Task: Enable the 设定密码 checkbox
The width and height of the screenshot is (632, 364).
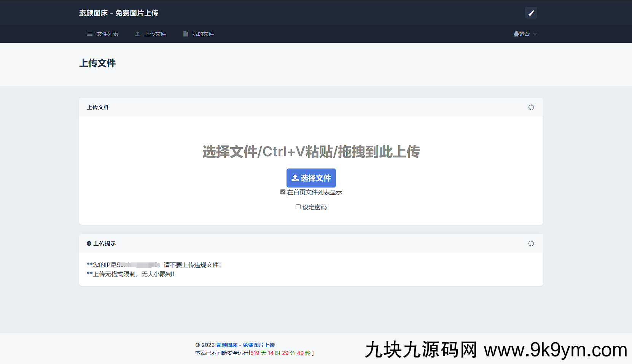Action: click(x=298, y=207)
